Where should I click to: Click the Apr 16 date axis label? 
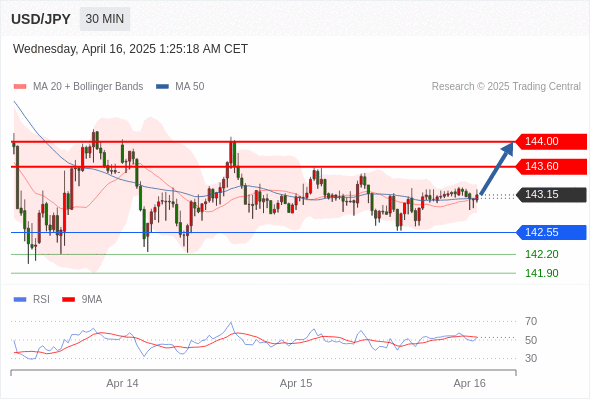[x=470, y=383]
